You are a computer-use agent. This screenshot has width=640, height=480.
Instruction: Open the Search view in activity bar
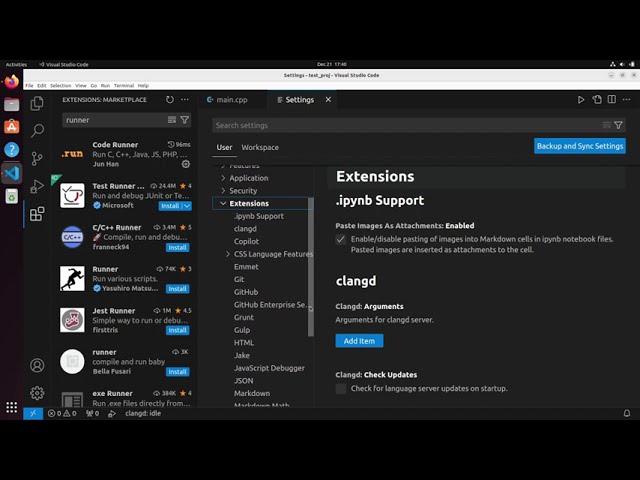pos(37,131)
